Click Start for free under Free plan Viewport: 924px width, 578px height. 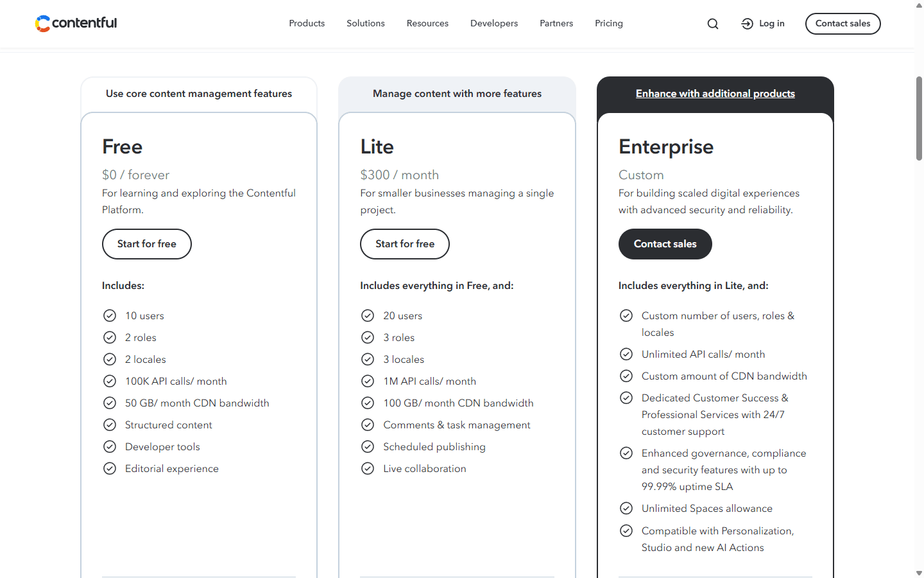coord(147,244)
